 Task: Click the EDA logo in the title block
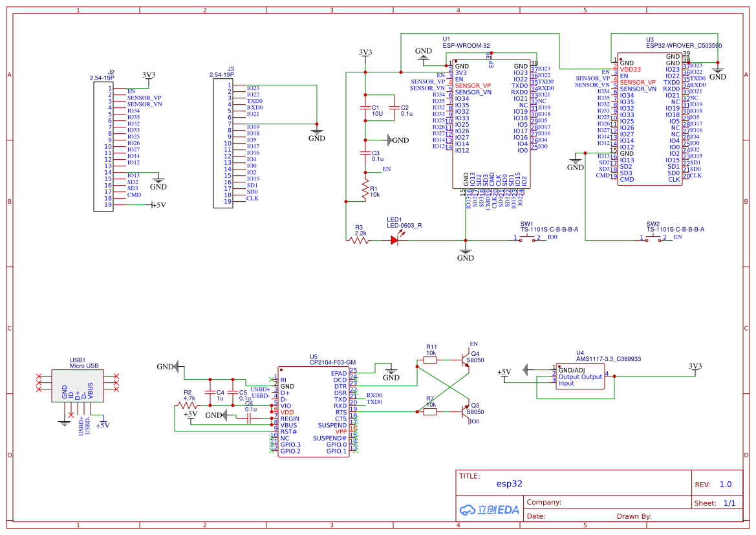(x=490, y=510)
